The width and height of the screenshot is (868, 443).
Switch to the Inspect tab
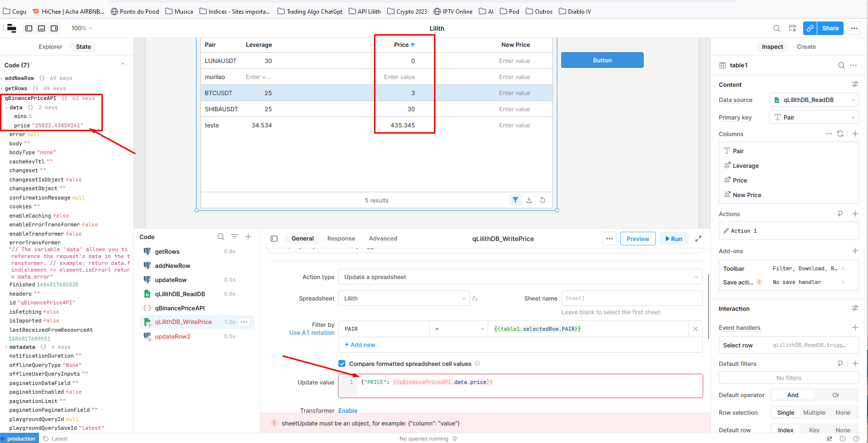[772, 47]
